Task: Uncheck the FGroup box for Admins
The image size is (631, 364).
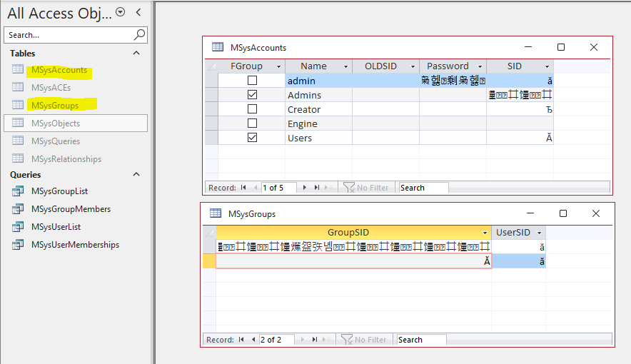Action: tap(252, 94)
